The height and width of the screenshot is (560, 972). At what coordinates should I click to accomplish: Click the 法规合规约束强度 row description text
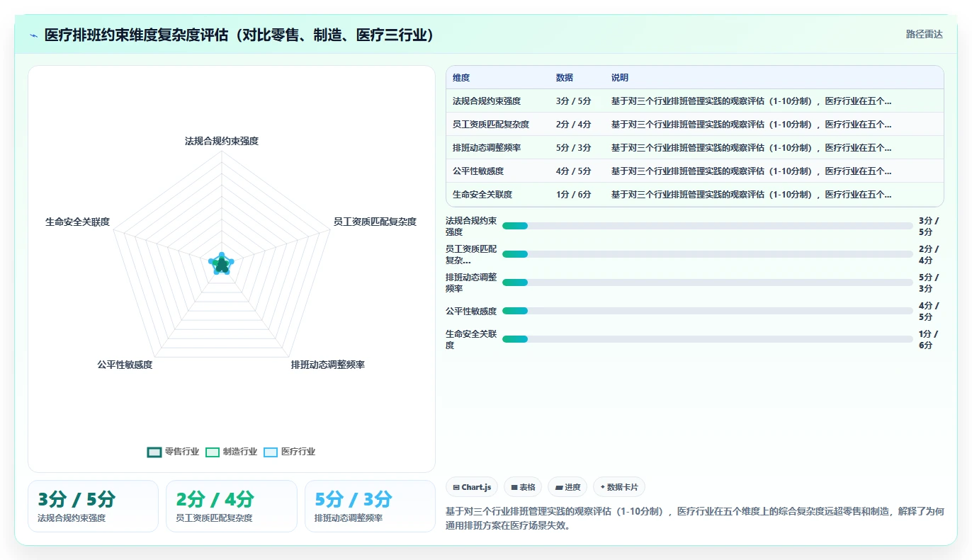pyautogui.click(x=751, y=101)
